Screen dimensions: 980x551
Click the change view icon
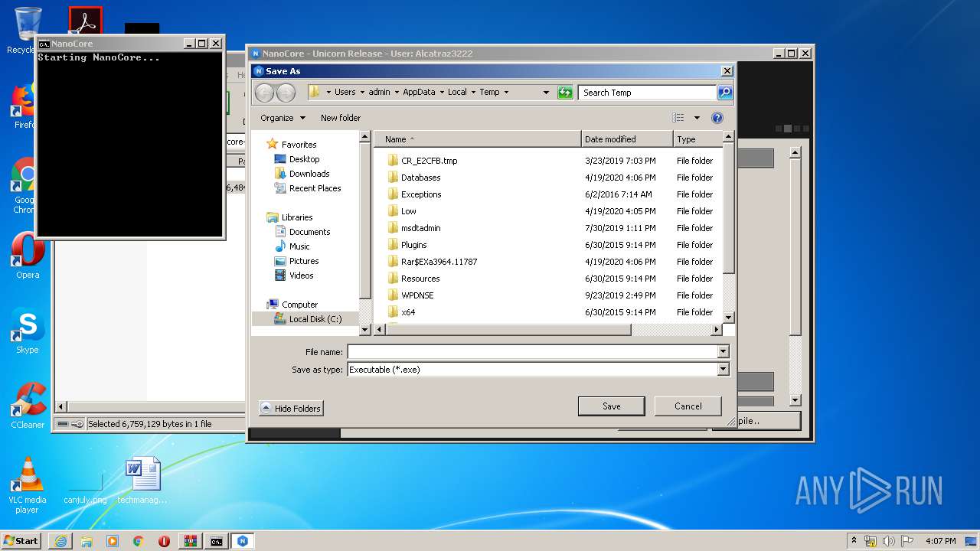(x=678, y=118)
